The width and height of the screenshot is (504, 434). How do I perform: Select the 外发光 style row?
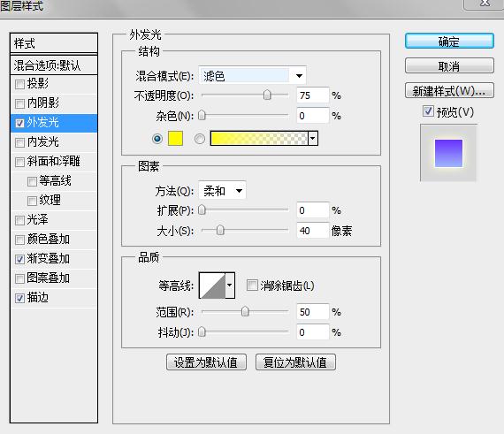point(54,123)
